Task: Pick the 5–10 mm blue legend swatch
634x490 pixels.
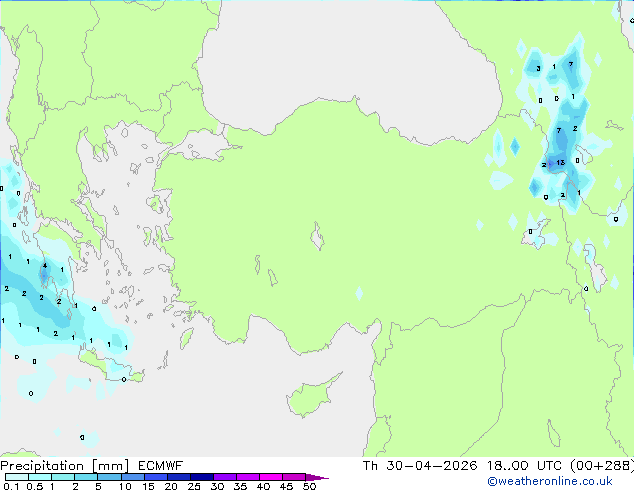Action: click(110, 477)
